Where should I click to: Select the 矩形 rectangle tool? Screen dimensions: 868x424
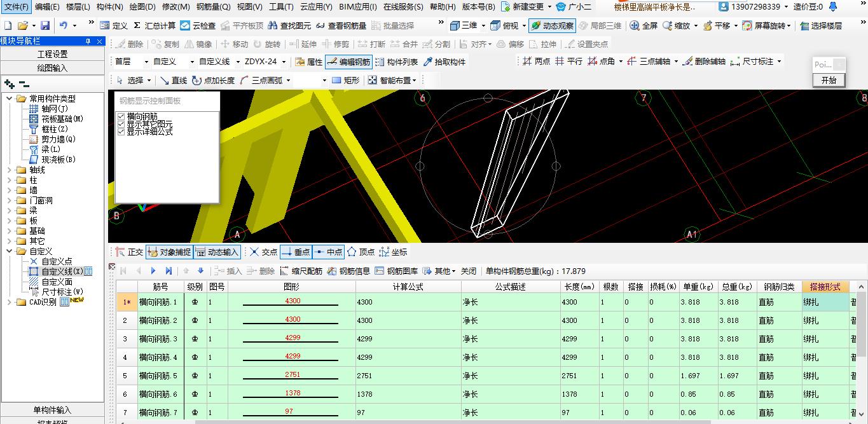point(346,81)
